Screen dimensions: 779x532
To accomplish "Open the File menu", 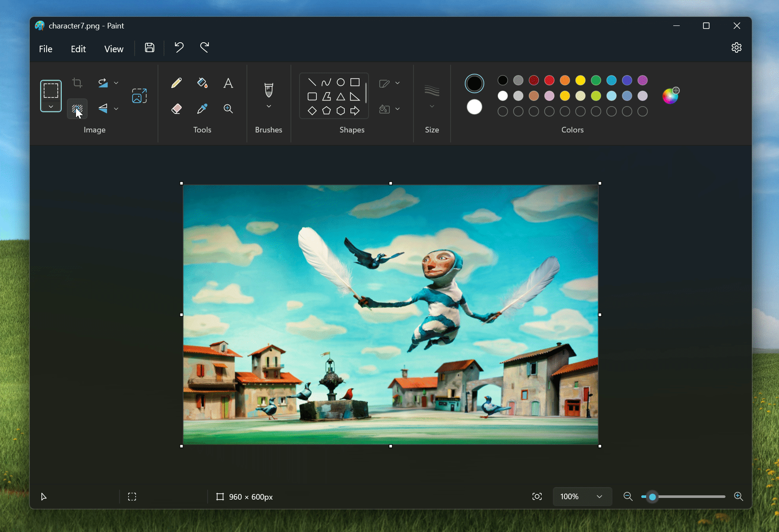I will (x=45, y=49).
